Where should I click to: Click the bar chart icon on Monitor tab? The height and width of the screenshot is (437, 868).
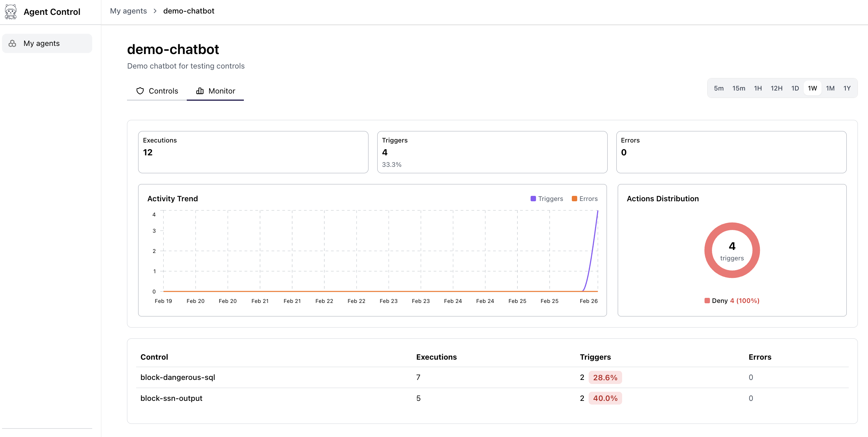(x=199, y=91)
